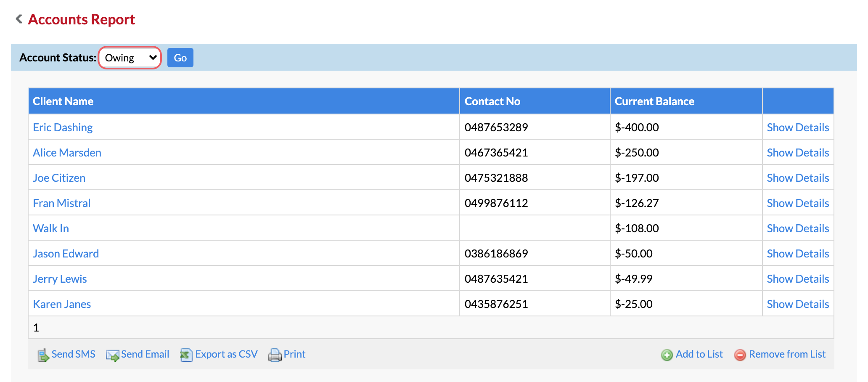Click the green Add to List plus icon

tap(667, 355)
